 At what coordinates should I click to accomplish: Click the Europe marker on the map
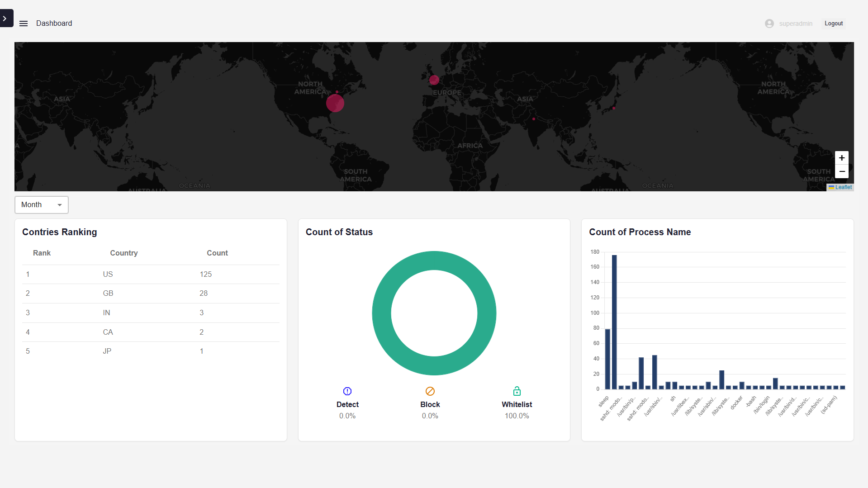[x=434, y=80]
